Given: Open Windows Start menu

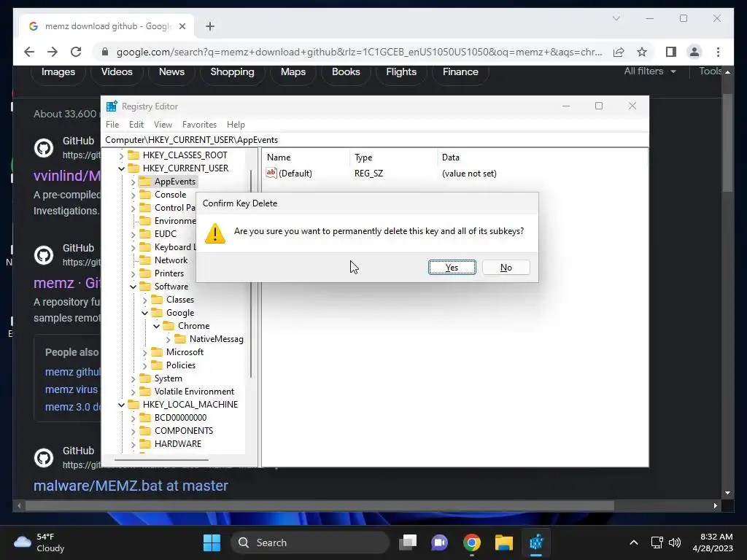Looking at the screenshot, I should tap(212, 542).
